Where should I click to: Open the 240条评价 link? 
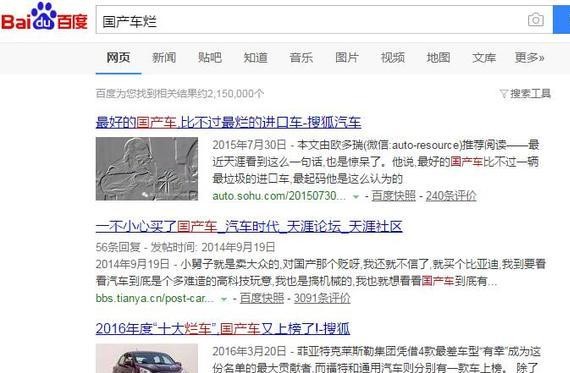pos(451,196)
